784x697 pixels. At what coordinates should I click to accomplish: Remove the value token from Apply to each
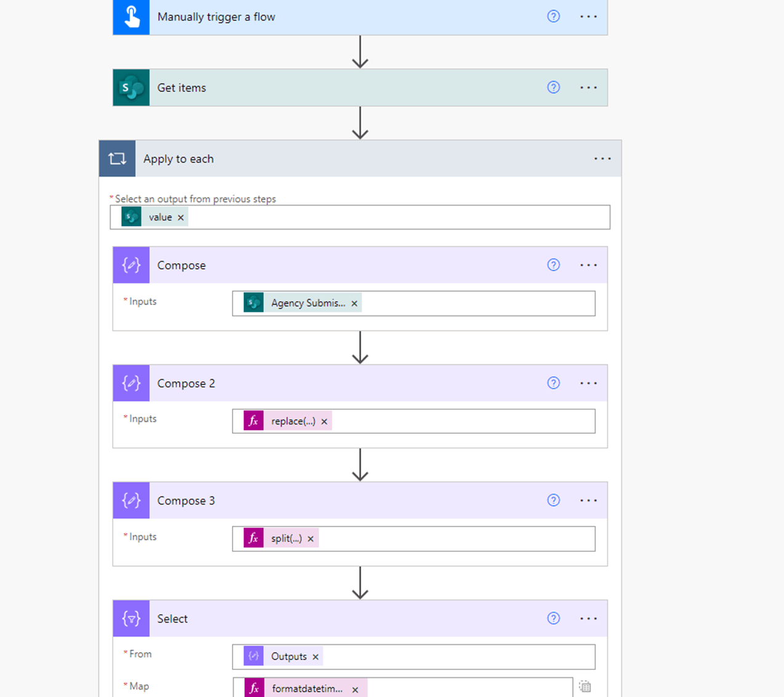coord(180,217)
